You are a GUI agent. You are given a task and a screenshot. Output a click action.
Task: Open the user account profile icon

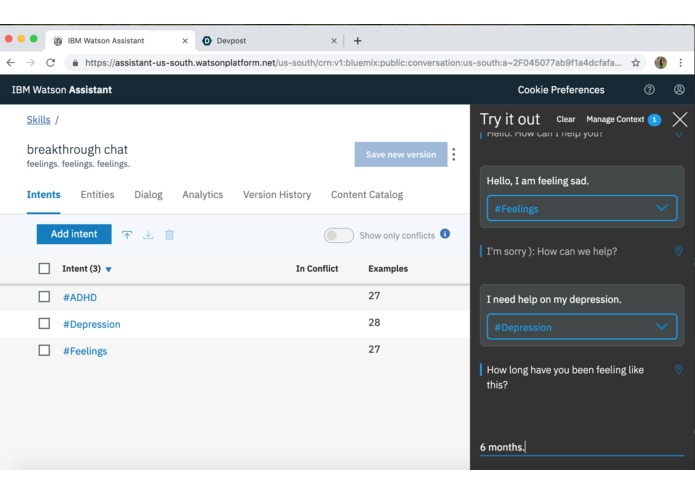pos(679,90)
